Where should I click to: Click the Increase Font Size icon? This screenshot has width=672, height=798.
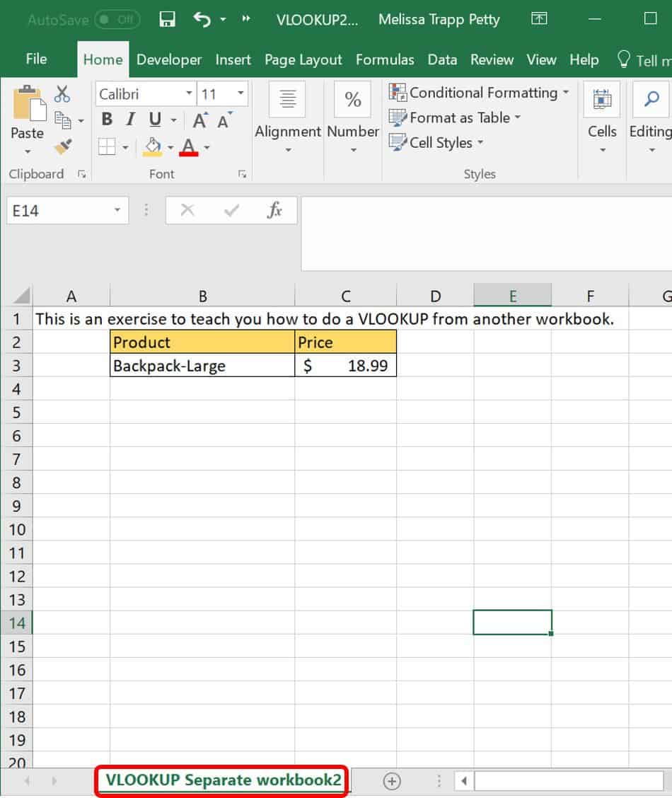point(200,120)
